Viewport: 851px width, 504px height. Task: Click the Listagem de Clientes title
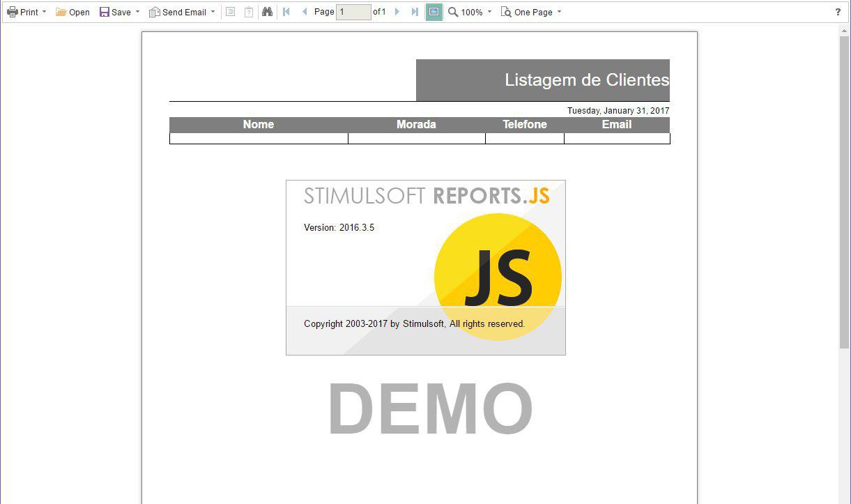[587, 80]
